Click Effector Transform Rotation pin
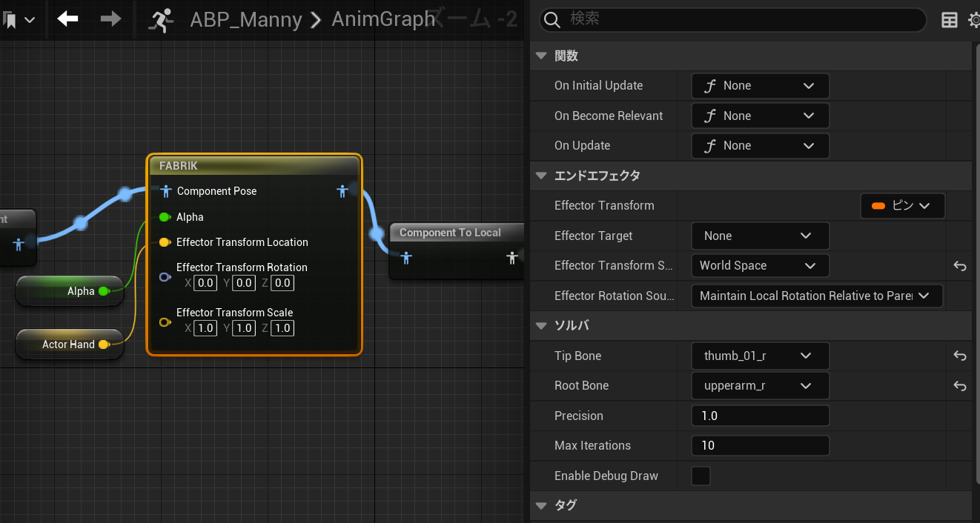Screen dimensions: 980x523 [165, 277]
